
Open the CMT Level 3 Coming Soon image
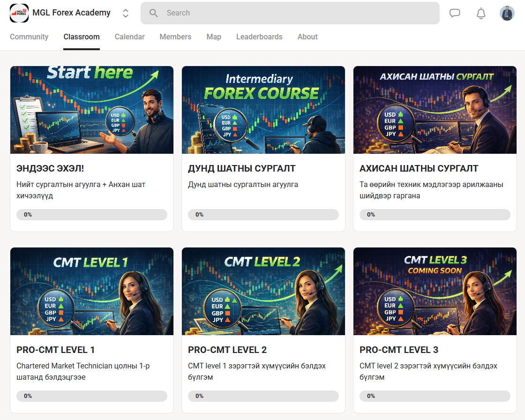tap(435, 291)
